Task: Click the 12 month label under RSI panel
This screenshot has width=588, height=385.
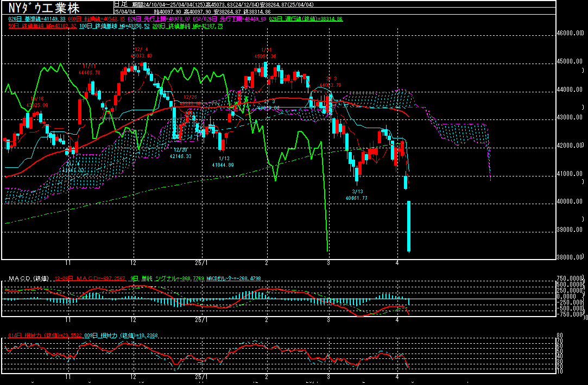Action: click(x=134, y=377)
